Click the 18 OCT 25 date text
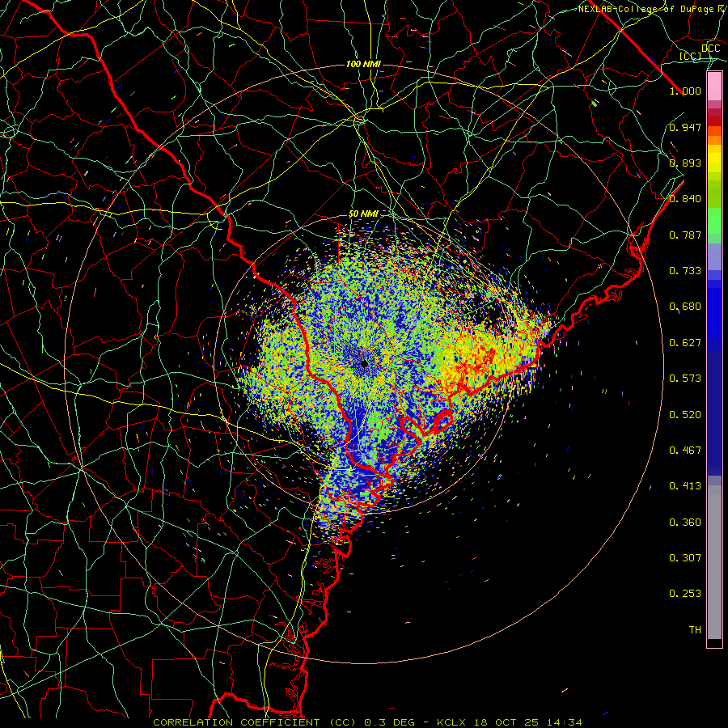 coord(508,722)
